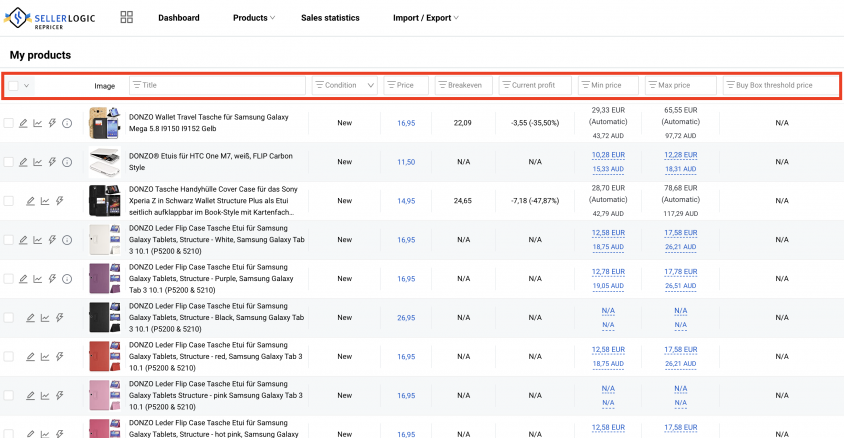The height and width of the screenshot is (438, 844).
Task: Focus the Min price filter field
Action: (x=608, y=85)
